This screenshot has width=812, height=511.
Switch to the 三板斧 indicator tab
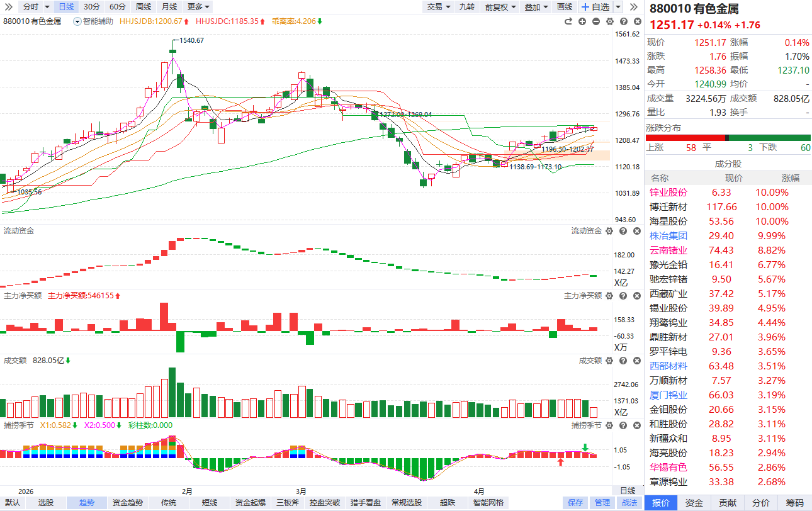point(288,503)
